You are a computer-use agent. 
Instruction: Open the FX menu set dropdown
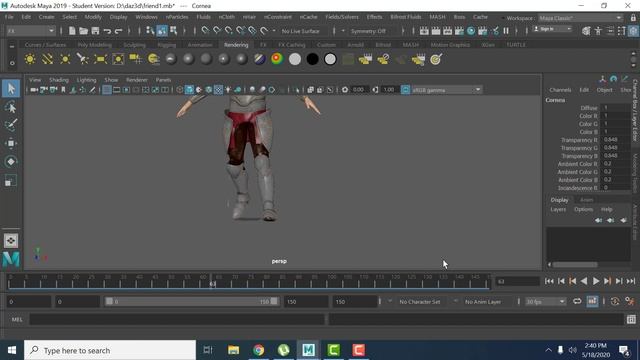31,31
